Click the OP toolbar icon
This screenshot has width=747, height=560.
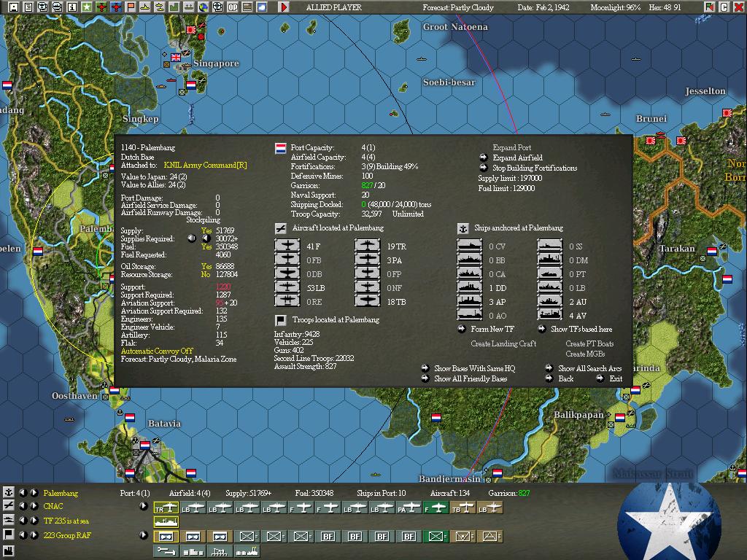click(233, 7)
